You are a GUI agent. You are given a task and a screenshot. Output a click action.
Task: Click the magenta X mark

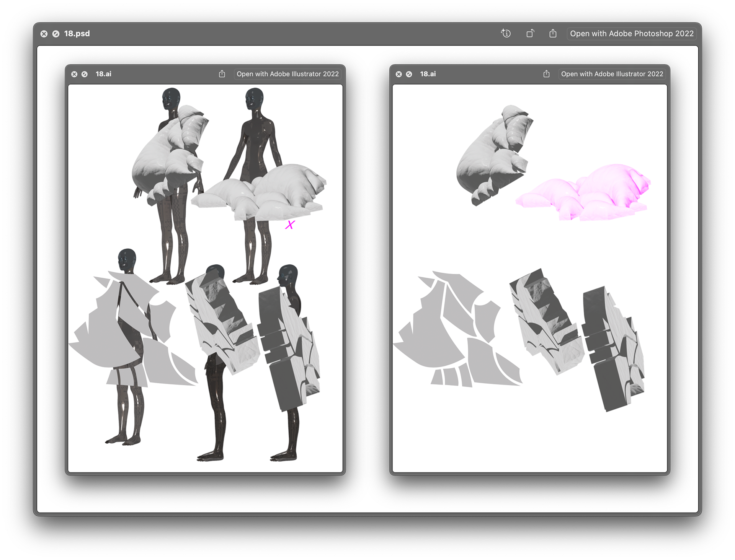click(290, 225)
